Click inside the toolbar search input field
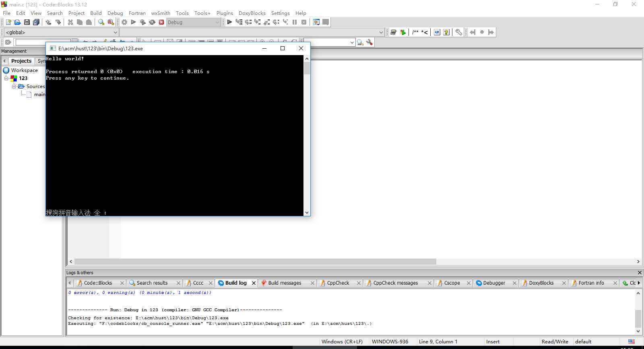Viewport: 644px width, 349px height. [43, 42]
